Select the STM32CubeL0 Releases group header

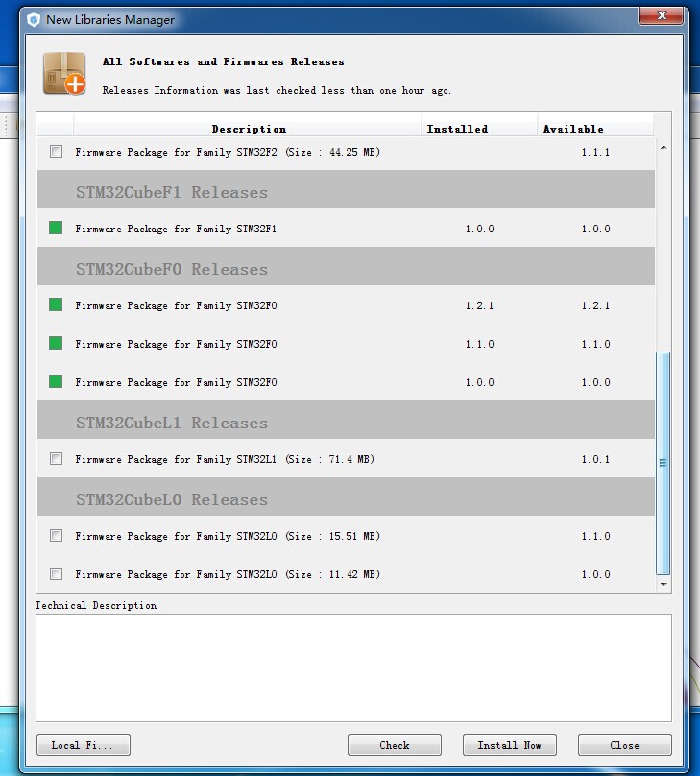point(346,497)
